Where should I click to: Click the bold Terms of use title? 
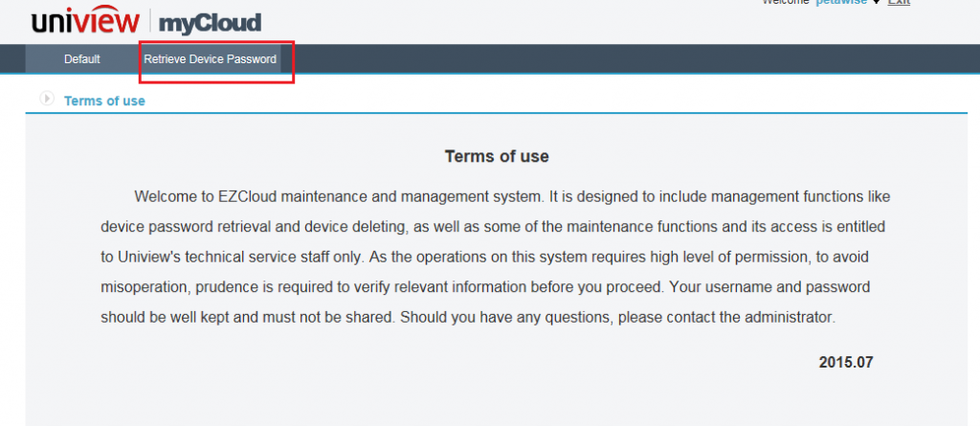[x=497, y=156]
